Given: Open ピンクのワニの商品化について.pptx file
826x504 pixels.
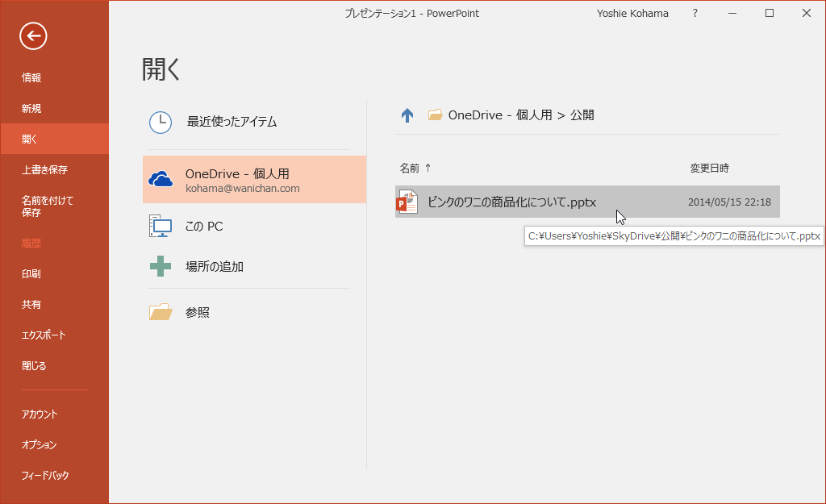Looking at the screenshot, I should [511, 202].
